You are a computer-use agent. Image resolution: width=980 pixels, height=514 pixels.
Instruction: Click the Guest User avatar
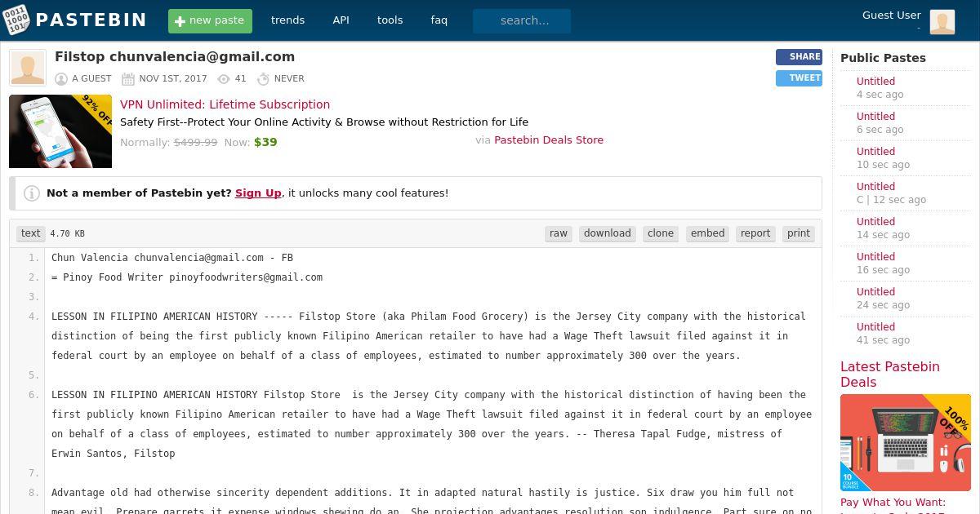(942, 22)
